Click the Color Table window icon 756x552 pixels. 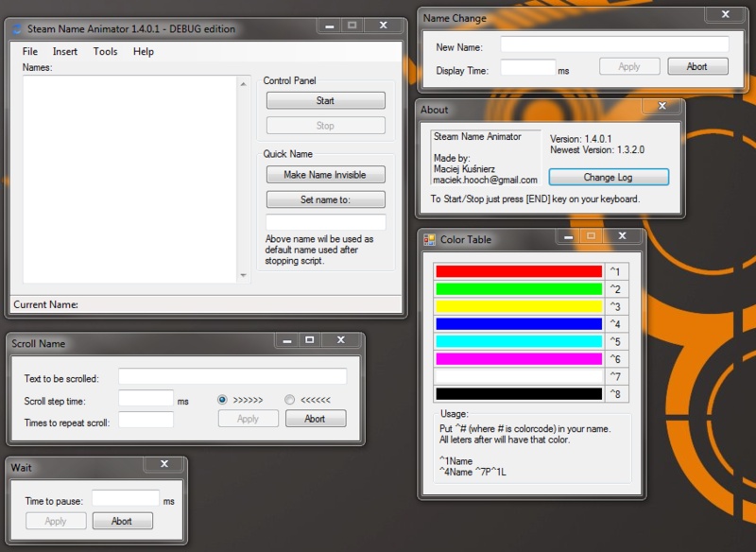click(x=429, y=239)
